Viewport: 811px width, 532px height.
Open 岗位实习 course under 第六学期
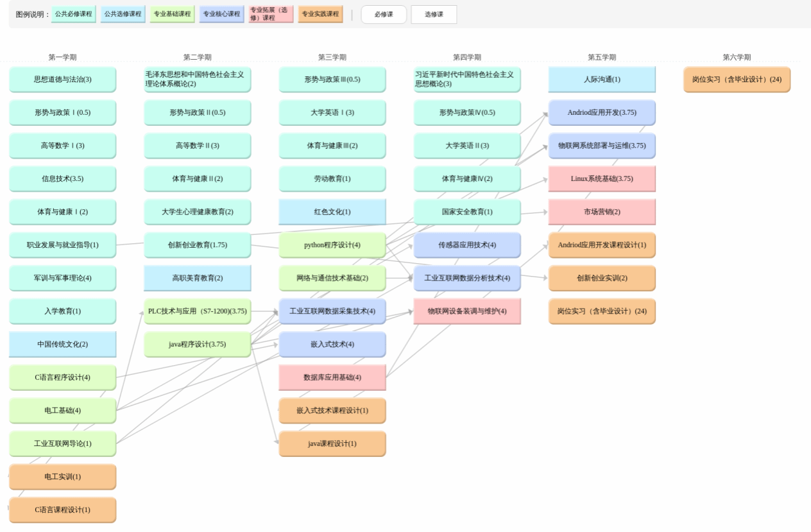point(736,80)
